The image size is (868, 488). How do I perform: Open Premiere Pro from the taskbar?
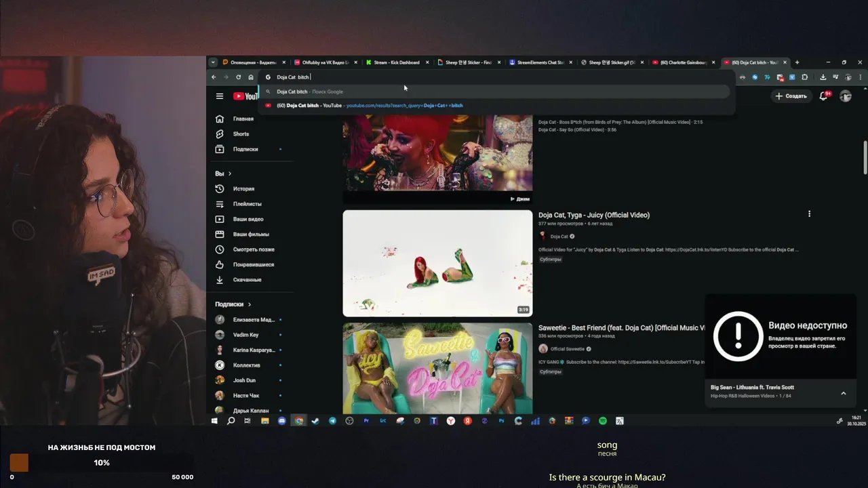pyautogui.click(x=366, y=421)
